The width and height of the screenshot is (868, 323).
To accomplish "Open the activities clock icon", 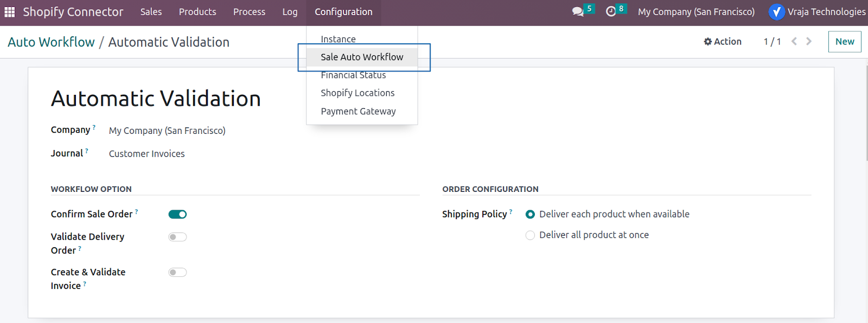I will [x=611, y=12].
